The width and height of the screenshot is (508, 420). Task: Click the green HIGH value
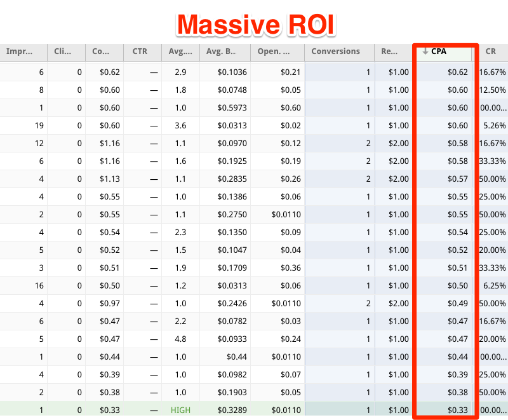(180, 410)
